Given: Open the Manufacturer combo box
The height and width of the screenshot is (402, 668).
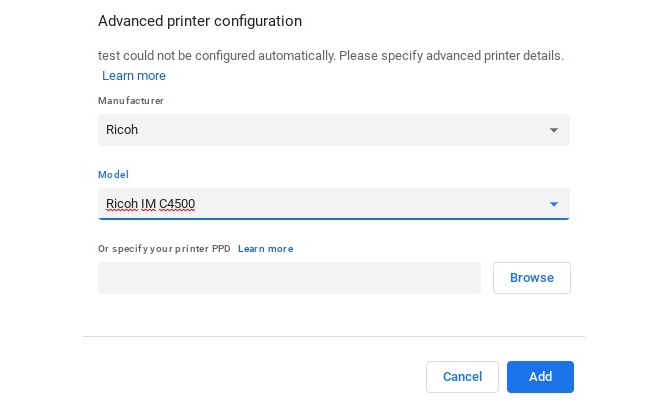Looking at the screenshot, I should [333, 130].
